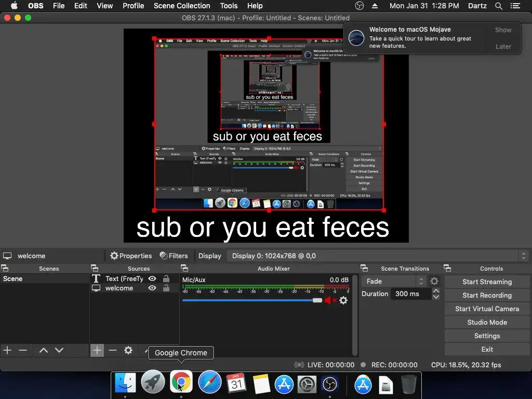Image resolution: width=532 pixels, height=399 pixels.
Task: Pop out the Sources dock panel icon
Action: 95,268
